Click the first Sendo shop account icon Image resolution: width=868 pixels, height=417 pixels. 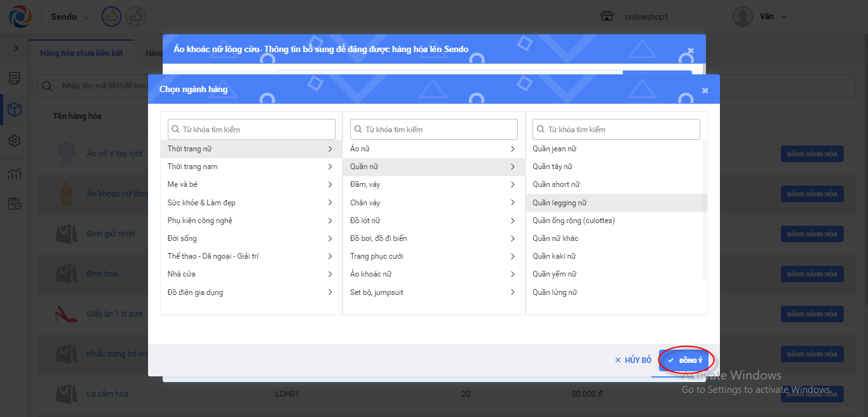pyautogui.click(x=112, y=17)
